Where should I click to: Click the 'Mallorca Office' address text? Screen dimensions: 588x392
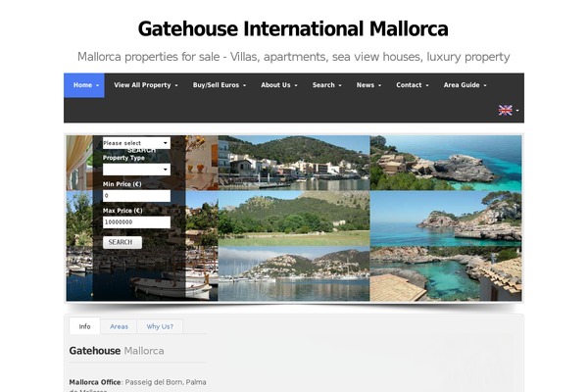click(137, 385)
